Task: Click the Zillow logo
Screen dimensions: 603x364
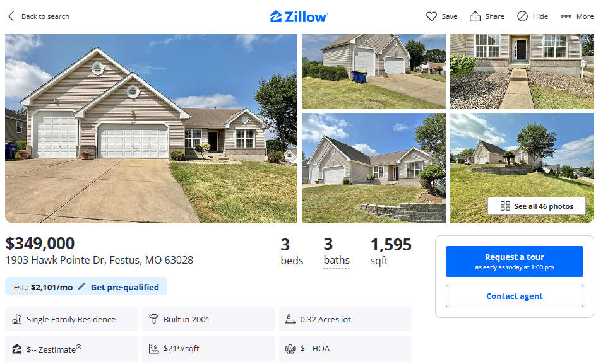Action: (299, 16)
